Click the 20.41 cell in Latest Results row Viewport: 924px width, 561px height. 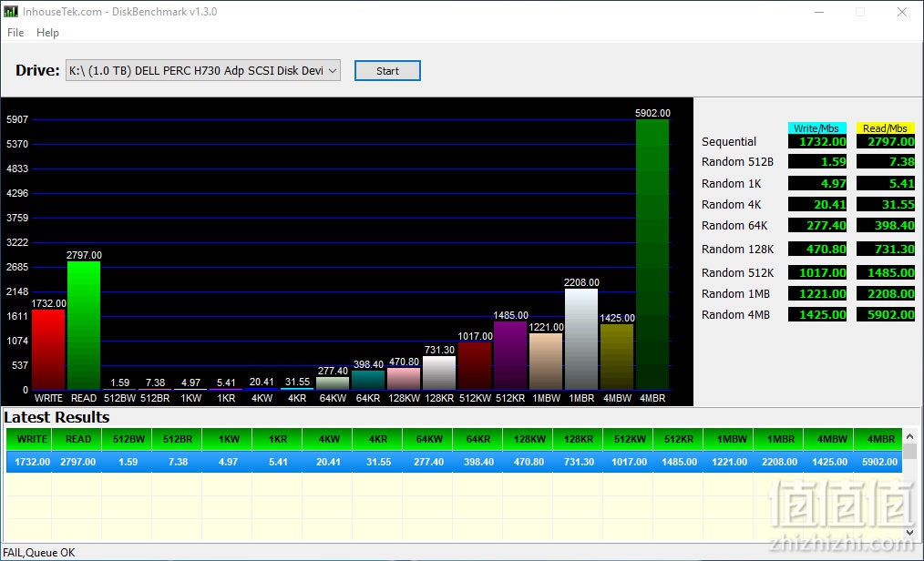pyautogui.click(x=328, y=462)
